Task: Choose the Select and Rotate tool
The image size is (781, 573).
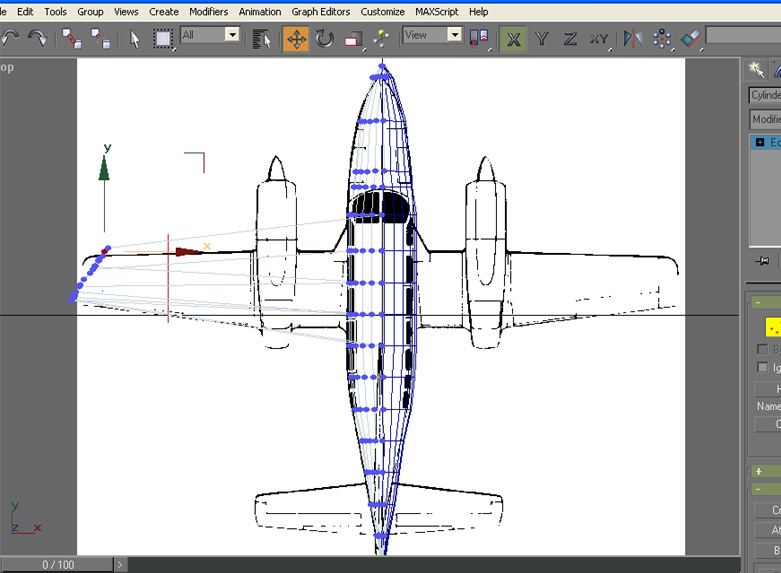Action: pyautogui.click(x=325, y=39)
